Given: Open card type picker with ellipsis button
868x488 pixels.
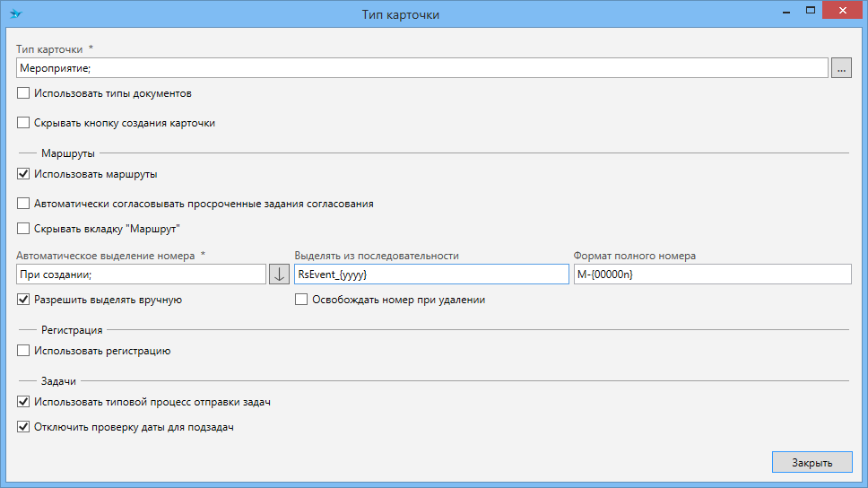Looking at the screenshot, I should point(841,68).
